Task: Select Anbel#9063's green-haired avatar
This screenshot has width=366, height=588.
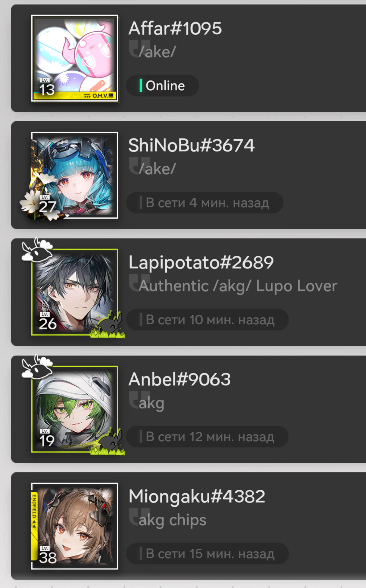Action: 75,409
